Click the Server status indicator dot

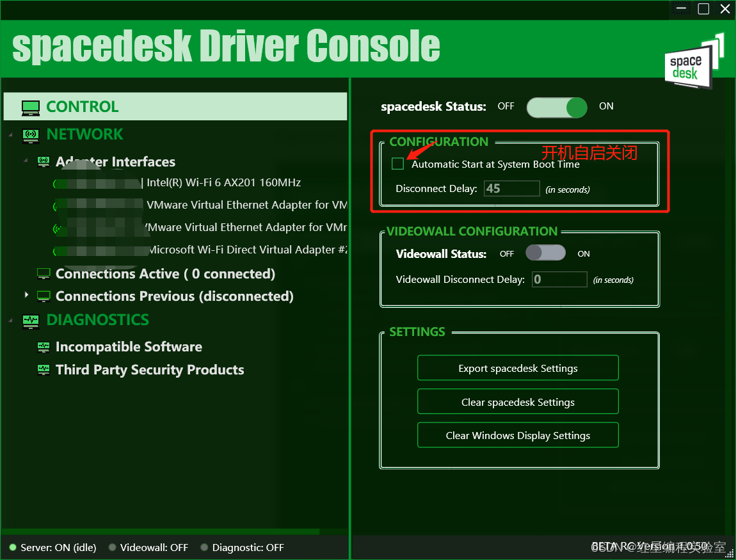pos(13,547)
